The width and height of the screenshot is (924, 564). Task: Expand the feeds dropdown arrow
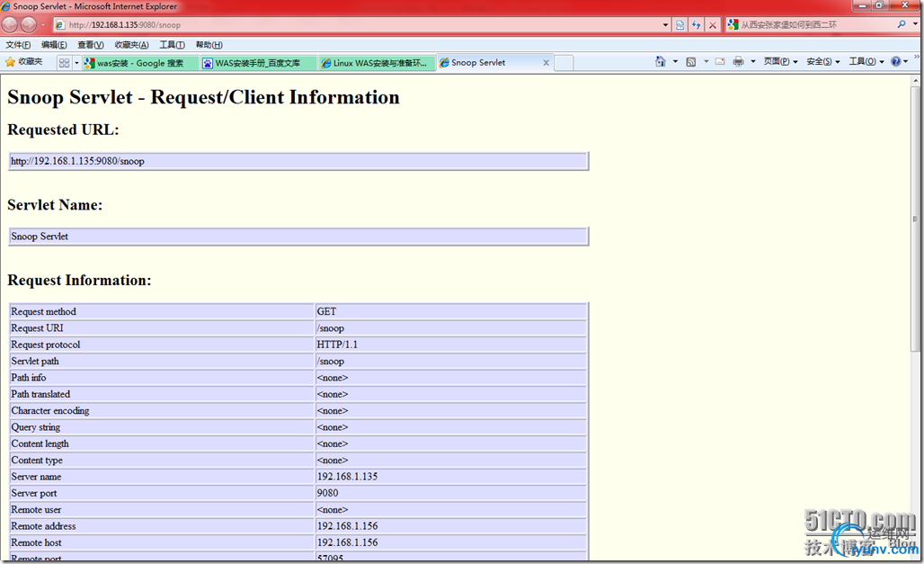pyautogui.click(x=706, y=61)
